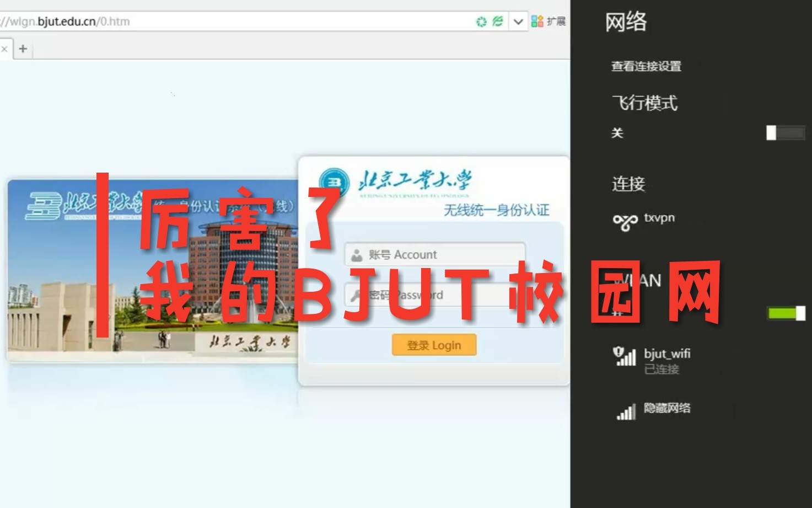Click the txvpn VPN icon
This screenshot has height=508, width=812.
tap(625, 222)
